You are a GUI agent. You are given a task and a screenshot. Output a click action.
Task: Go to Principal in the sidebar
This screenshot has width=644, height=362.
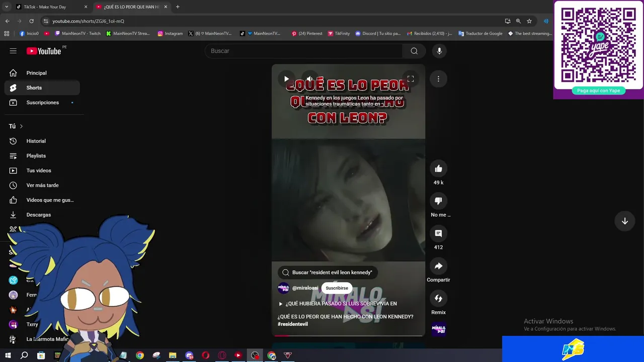point(42,73)
